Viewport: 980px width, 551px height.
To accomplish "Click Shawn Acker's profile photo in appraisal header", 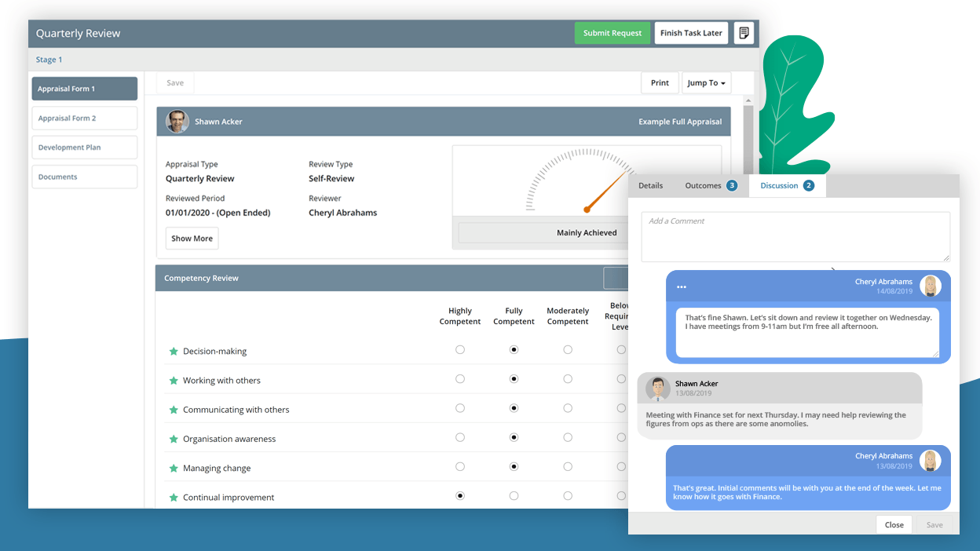I will point(177,122).
